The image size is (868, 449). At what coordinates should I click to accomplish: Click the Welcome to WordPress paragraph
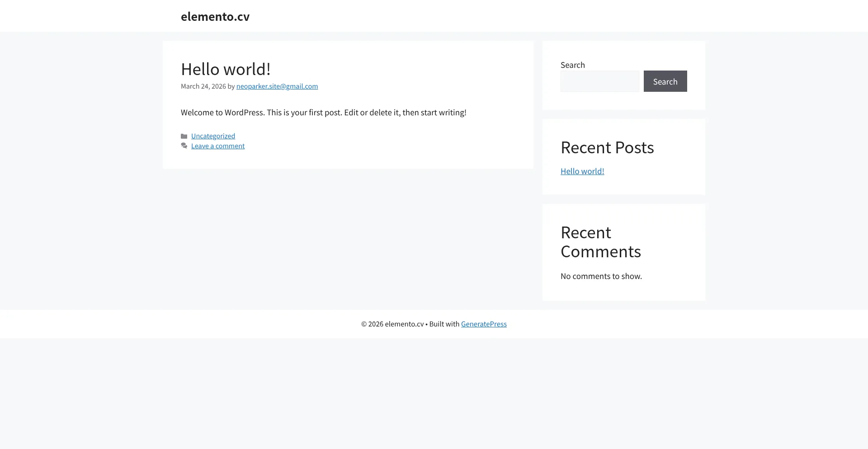[x=324, y=113]
